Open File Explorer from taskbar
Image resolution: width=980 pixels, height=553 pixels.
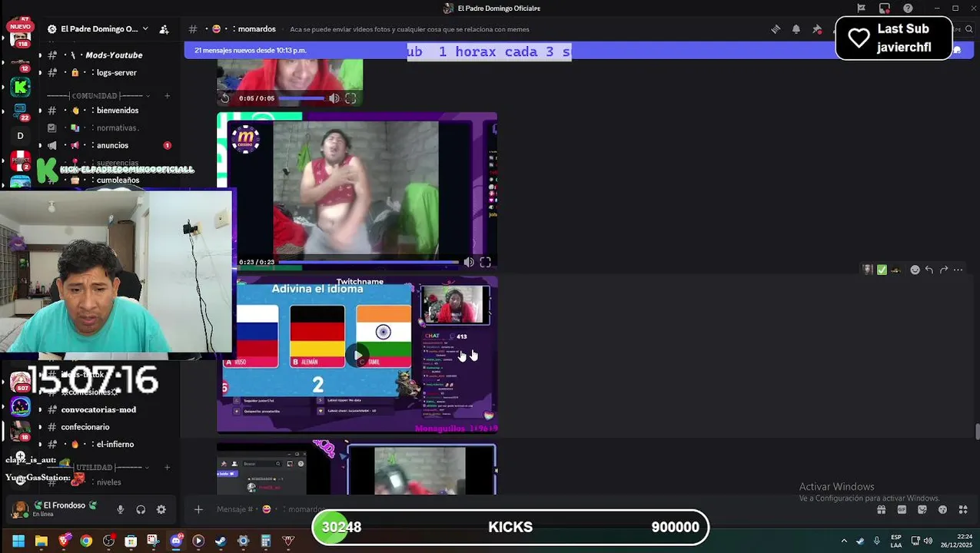41,541
